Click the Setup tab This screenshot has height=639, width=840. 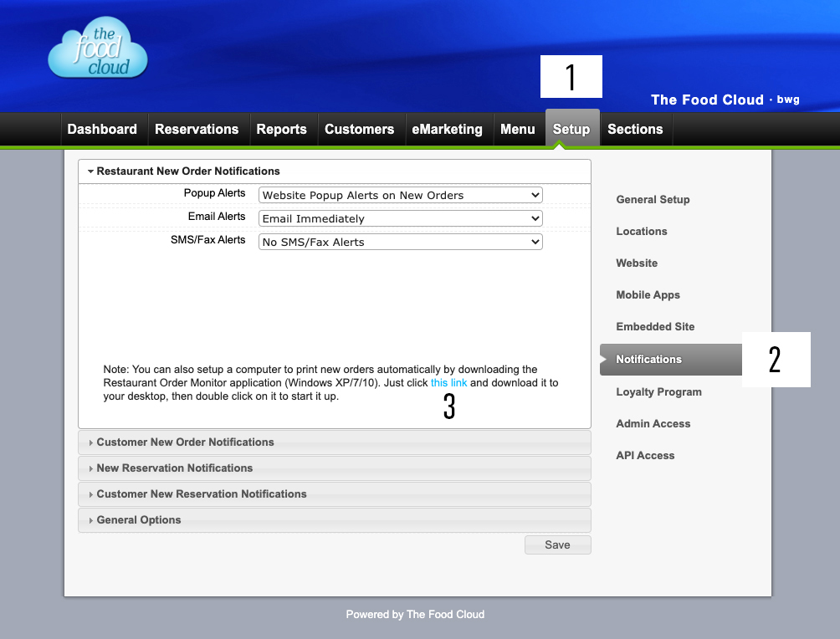[571, 129]
